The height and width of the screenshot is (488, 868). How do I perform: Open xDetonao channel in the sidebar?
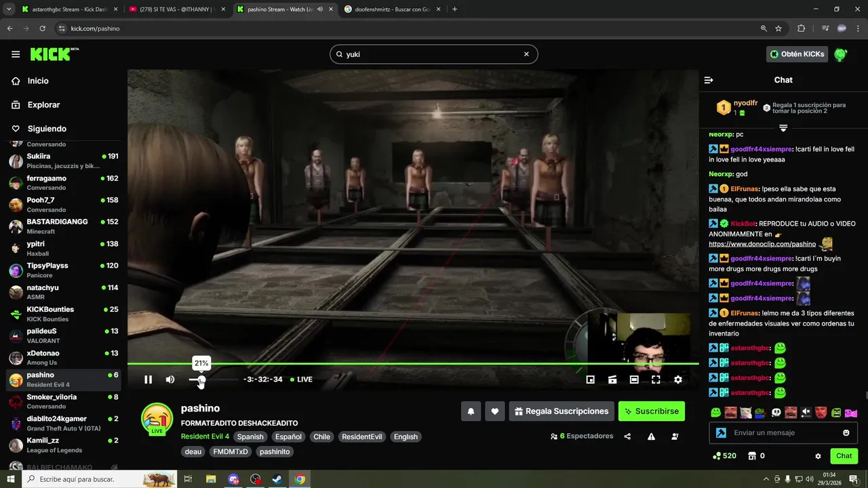tap(64, 357)
